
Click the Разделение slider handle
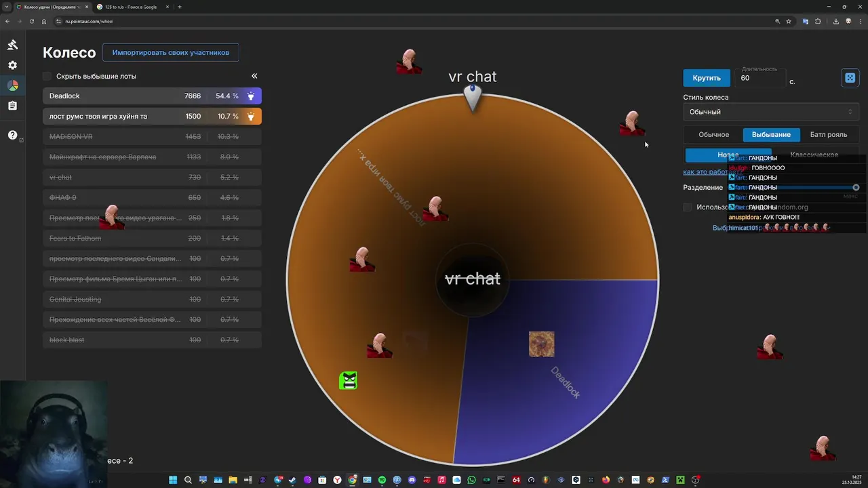coord(856,187)
